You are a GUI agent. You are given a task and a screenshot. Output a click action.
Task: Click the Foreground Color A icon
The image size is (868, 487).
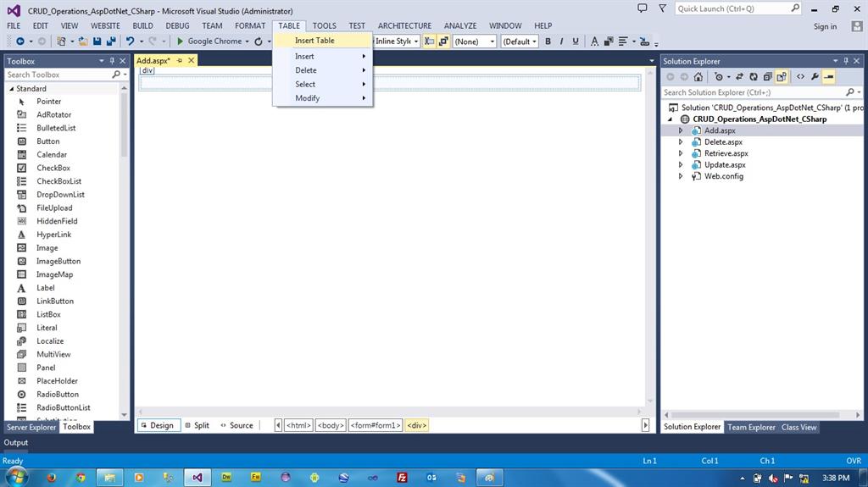tap(594, 42)
